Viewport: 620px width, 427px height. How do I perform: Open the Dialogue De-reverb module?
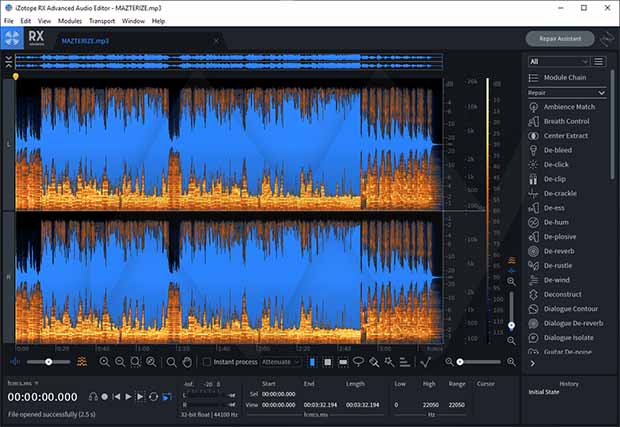coord(566,323)
